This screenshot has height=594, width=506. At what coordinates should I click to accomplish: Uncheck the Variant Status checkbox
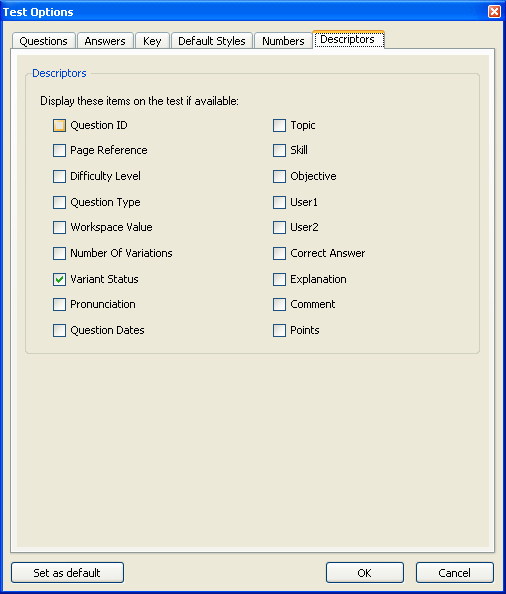point(59,280)
